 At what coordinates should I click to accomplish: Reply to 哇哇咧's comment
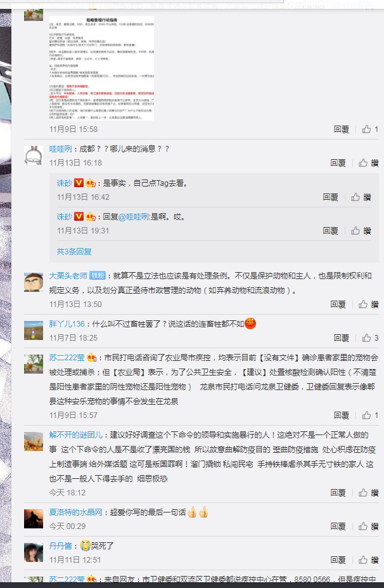point(338,163)
